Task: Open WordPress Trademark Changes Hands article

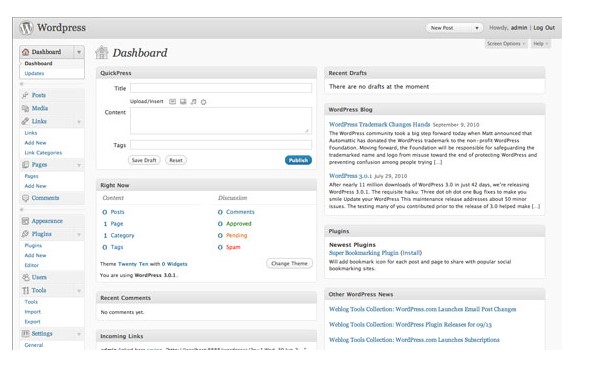Action: click(x=379, y=124)
